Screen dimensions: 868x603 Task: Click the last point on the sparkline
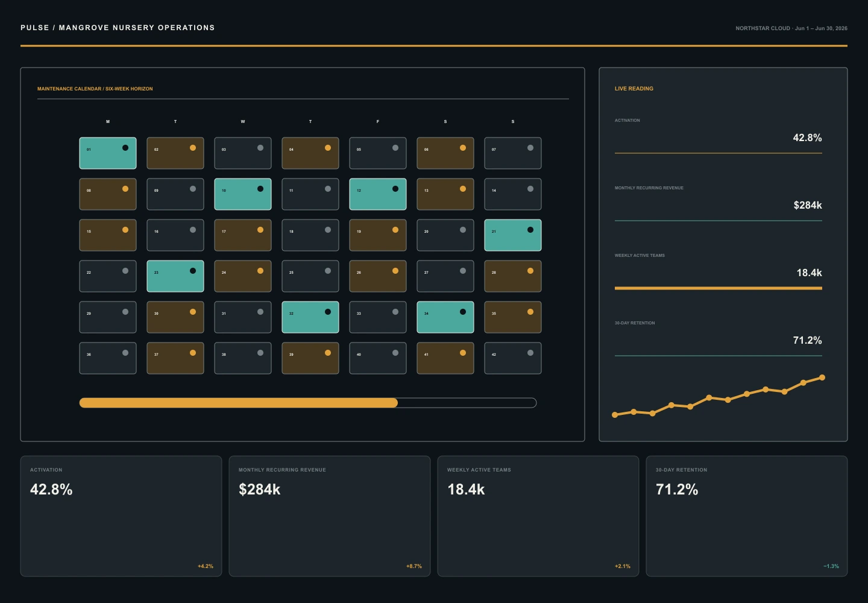coord(822,377)
